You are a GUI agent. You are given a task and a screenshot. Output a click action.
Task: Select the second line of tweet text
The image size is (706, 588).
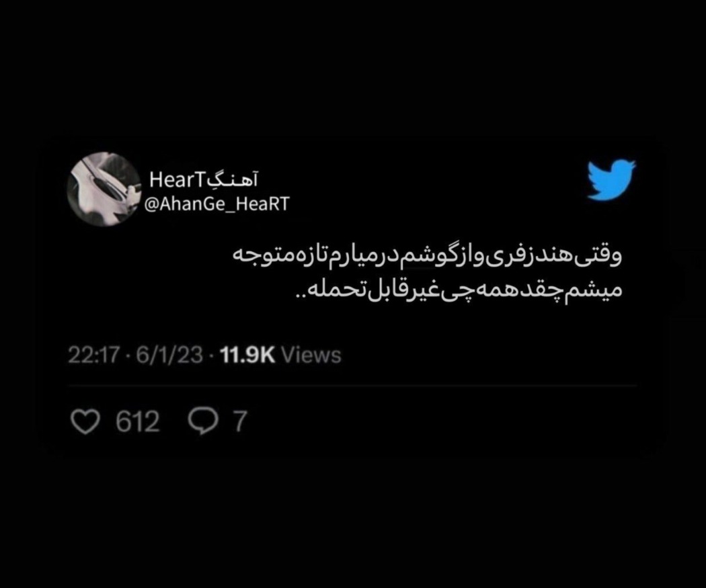pyautogui.click(x=457, y=290)
